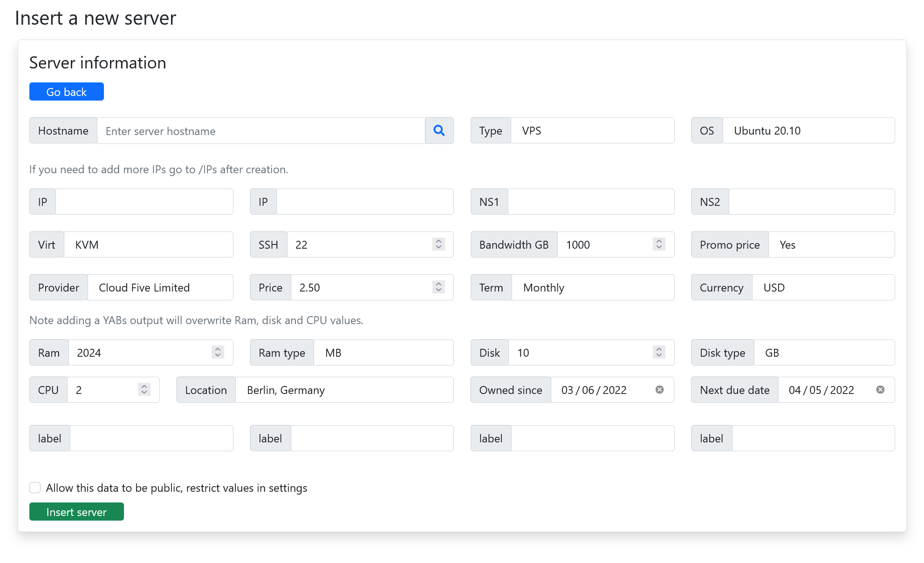Click the Go back button
Viewport: 924px width, 563px height.
pos(66,92)
